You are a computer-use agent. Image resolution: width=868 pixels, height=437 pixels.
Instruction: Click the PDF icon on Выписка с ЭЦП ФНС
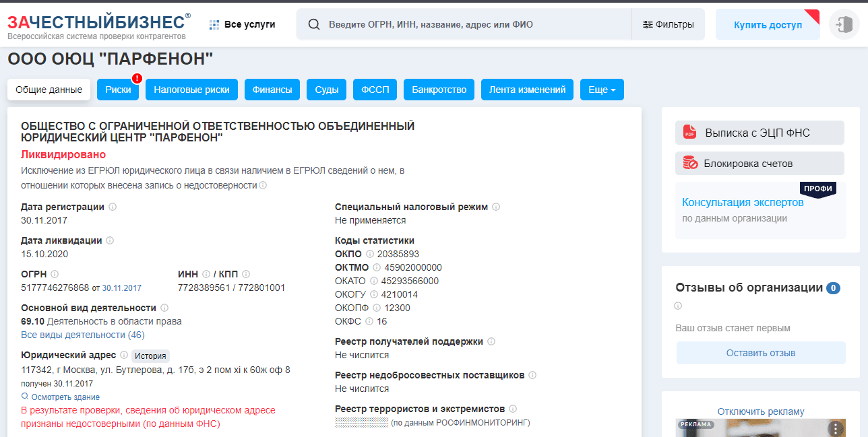689,132
